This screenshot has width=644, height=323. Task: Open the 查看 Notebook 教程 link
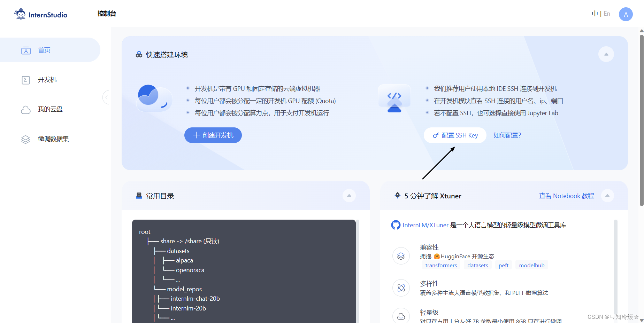[566, 196]
